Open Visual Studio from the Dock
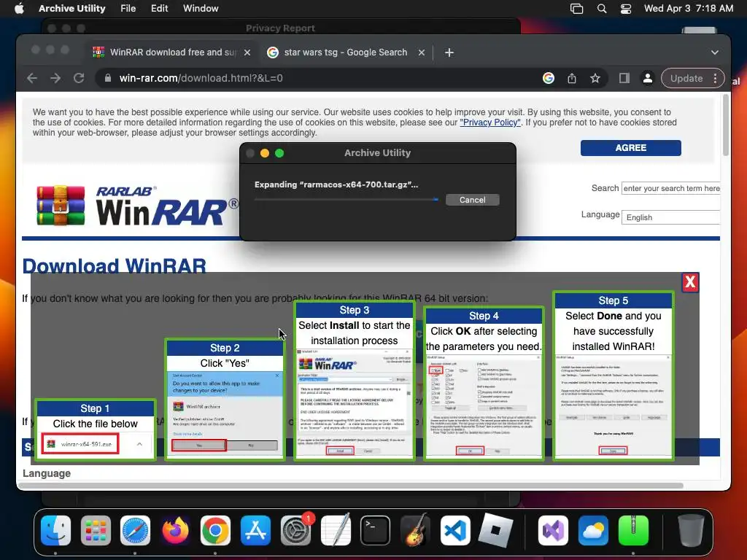The height and width of the screenshot is (560, 747). (553, 530)
